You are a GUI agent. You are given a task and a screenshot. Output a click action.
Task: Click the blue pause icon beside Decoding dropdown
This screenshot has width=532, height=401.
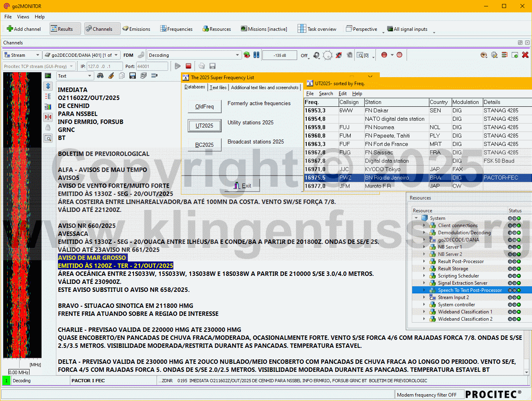(x=256, y=55)
